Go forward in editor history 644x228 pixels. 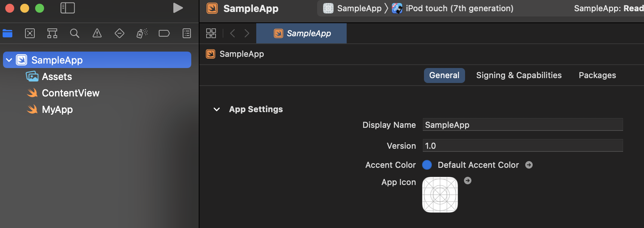click(x=247, y=33)
